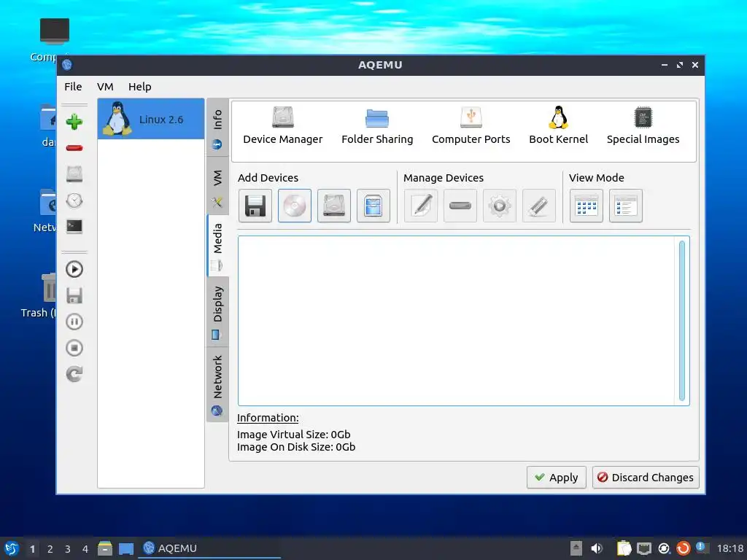Open the hard disk image tool in sidebar
Image resolution: width=747 pixels, height=560 pixels.
point(74,174)
